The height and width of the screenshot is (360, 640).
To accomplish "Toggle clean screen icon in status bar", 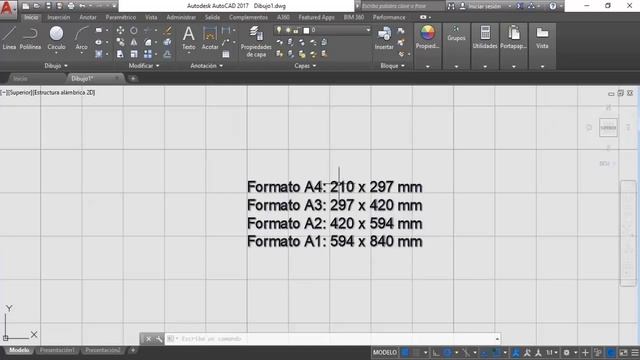I will pyautogui.click(x=623, y=353).
